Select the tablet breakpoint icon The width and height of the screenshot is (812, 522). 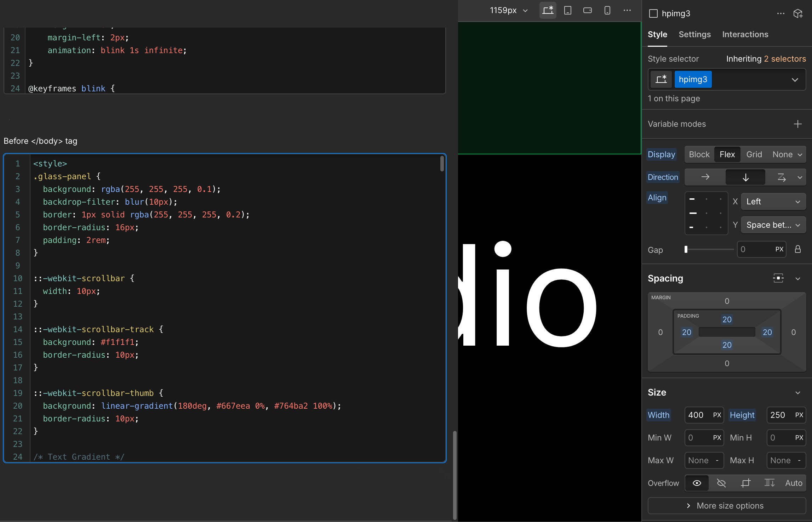567,10
